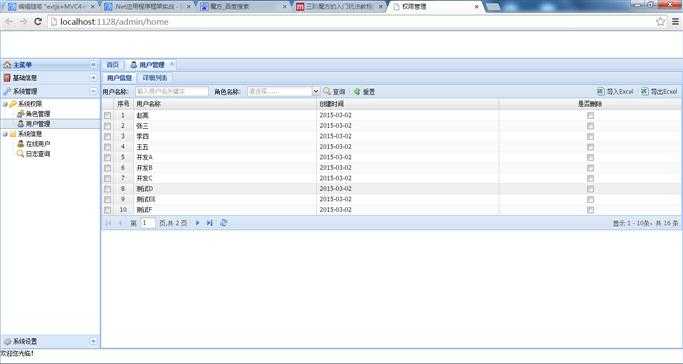The image size is (683, 364).
Task: Open 在线用户 in the tree
Action: pyautogui.click(x=38, y=144)
